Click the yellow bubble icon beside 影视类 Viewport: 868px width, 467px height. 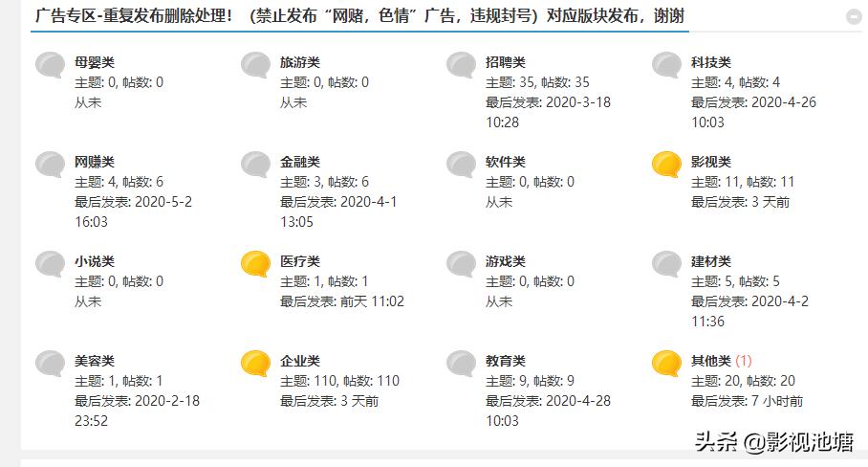667,165
